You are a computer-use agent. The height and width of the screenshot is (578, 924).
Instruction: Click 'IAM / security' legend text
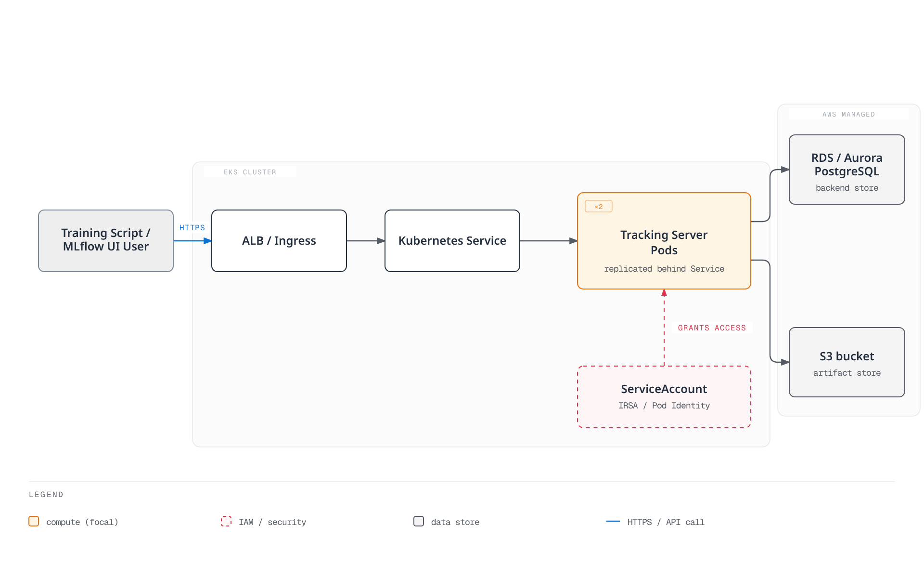[272, 522]
